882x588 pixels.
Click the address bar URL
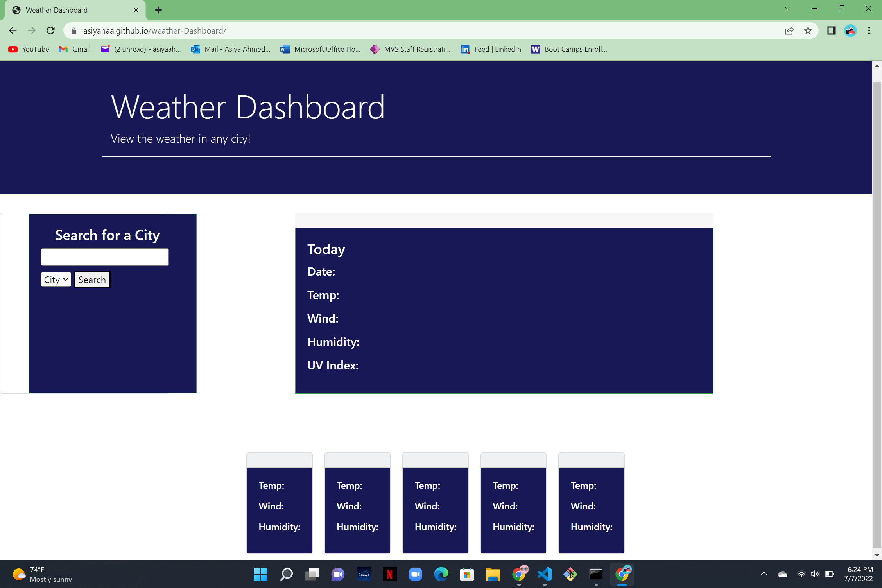click(x=154, y=30)
